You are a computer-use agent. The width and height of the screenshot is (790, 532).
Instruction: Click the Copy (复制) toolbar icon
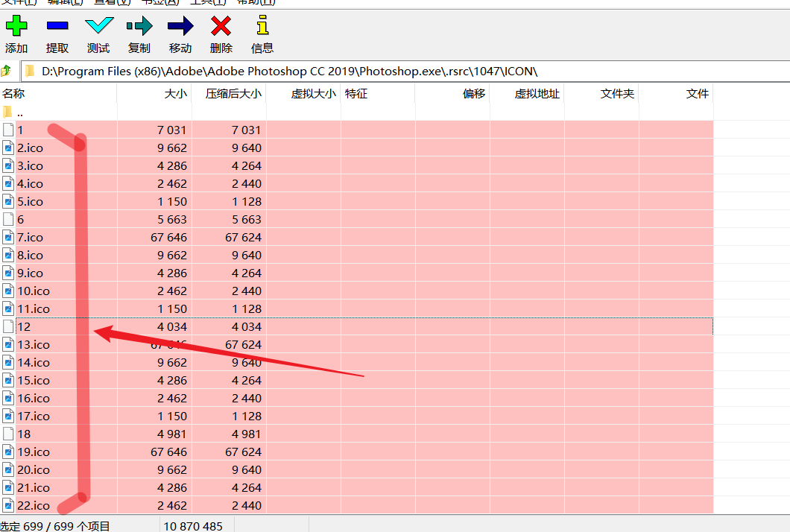coord(139,27)
